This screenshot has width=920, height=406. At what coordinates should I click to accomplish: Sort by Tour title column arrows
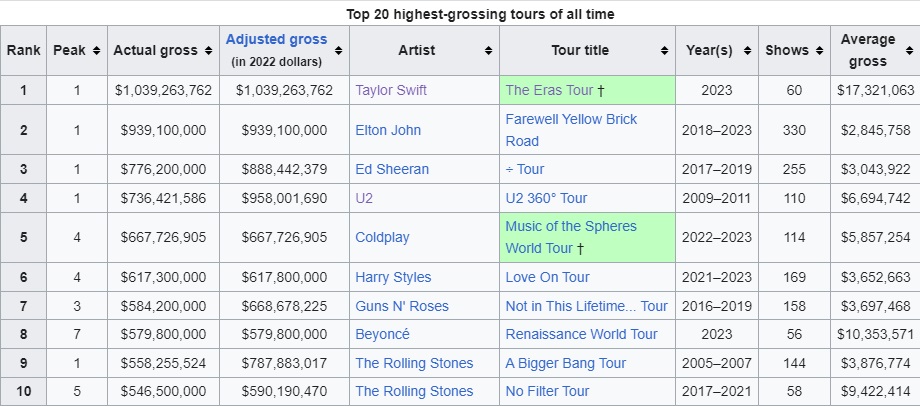tap(665, 51)
